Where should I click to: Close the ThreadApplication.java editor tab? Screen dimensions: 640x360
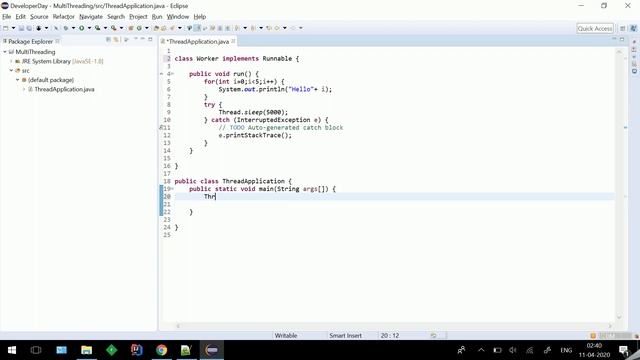pyautogui.click(x=233, y=41)
